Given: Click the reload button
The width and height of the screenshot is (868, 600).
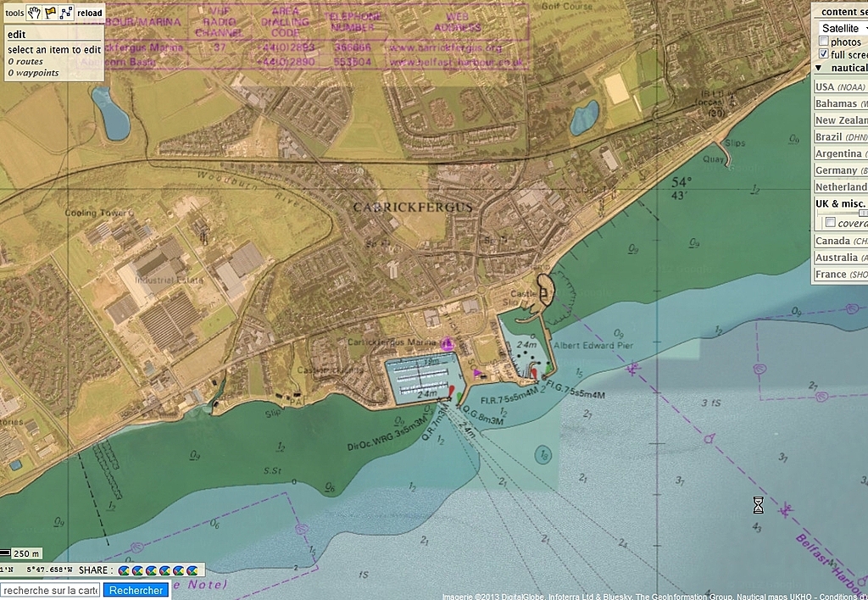Looking at the screenshot, I should pyautogui.click(x=90, y=13).
